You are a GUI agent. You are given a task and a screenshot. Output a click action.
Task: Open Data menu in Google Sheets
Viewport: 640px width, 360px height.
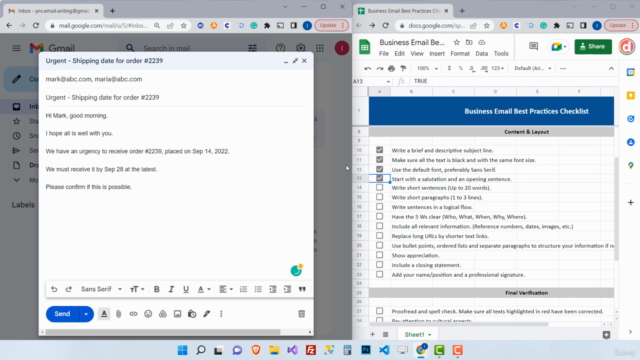tap(482, 53)
